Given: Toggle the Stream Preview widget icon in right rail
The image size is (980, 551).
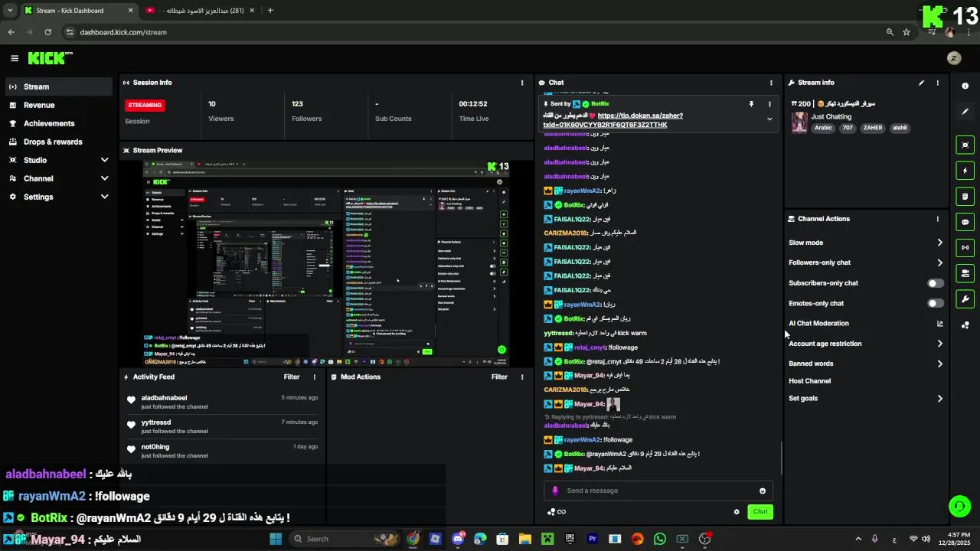Looking at the screenshot, I should pos(965,145).
